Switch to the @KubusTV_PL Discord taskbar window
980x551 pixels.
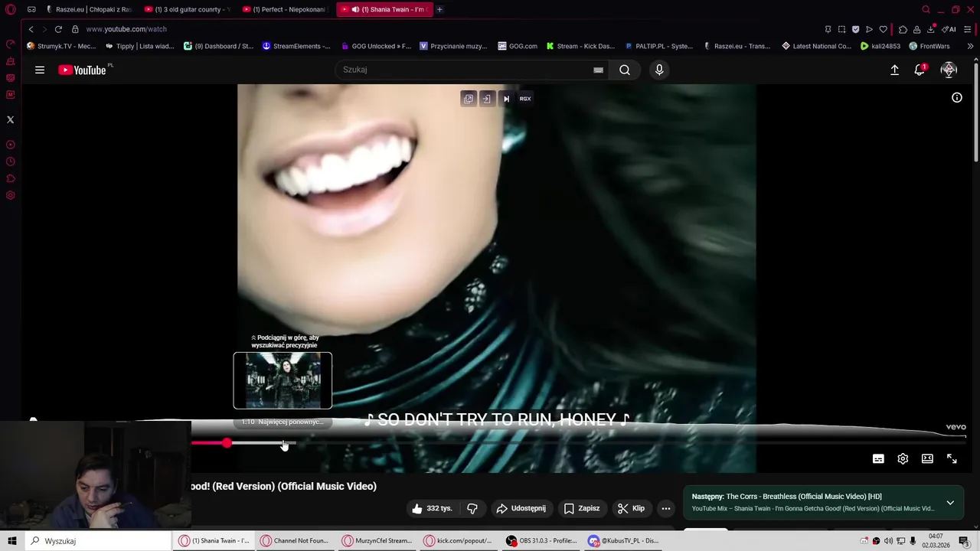click(x=623, y=541)
